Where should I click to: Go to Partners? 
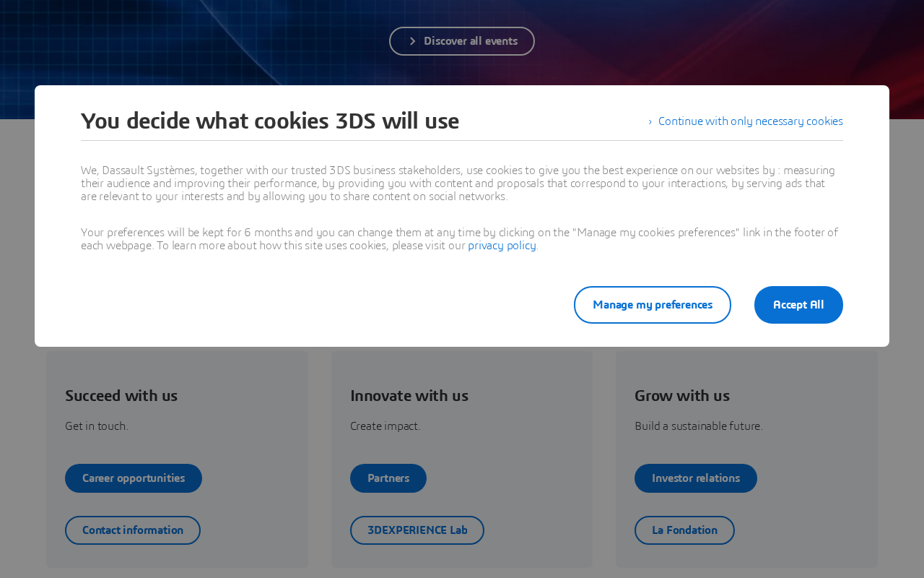click(388, 478)
